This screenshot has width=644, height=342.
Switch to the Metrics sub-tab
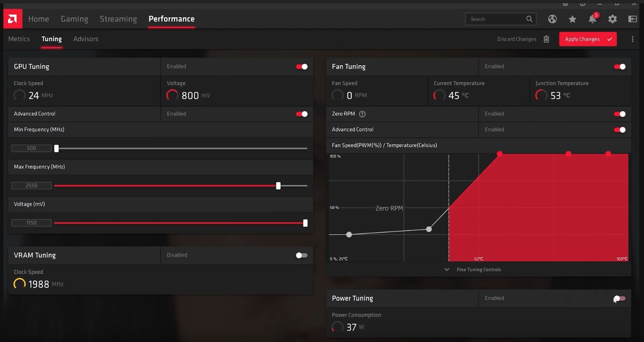[19, 39]
